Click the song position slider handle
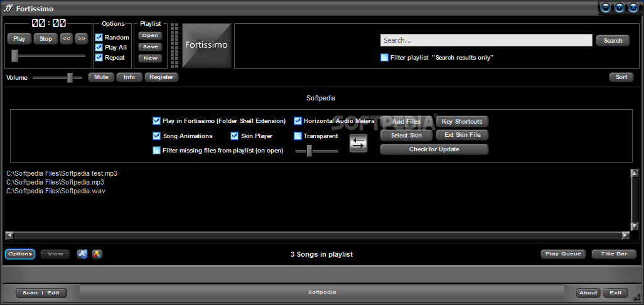Screen dimensions: 644x305 click(15, 55)
